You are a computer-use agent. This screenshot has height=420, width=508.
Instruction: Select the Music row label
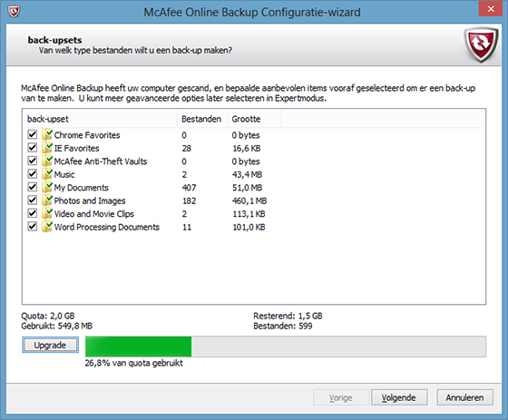[64, 175]
